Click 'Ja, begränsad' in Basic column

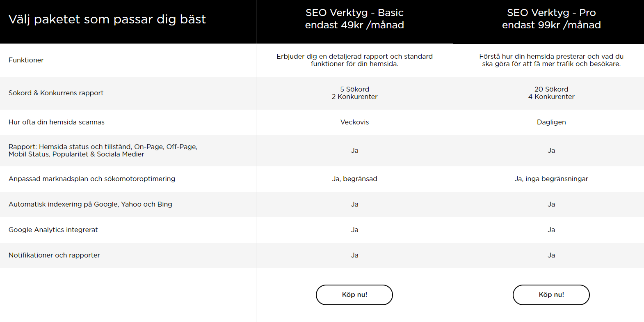354,179
